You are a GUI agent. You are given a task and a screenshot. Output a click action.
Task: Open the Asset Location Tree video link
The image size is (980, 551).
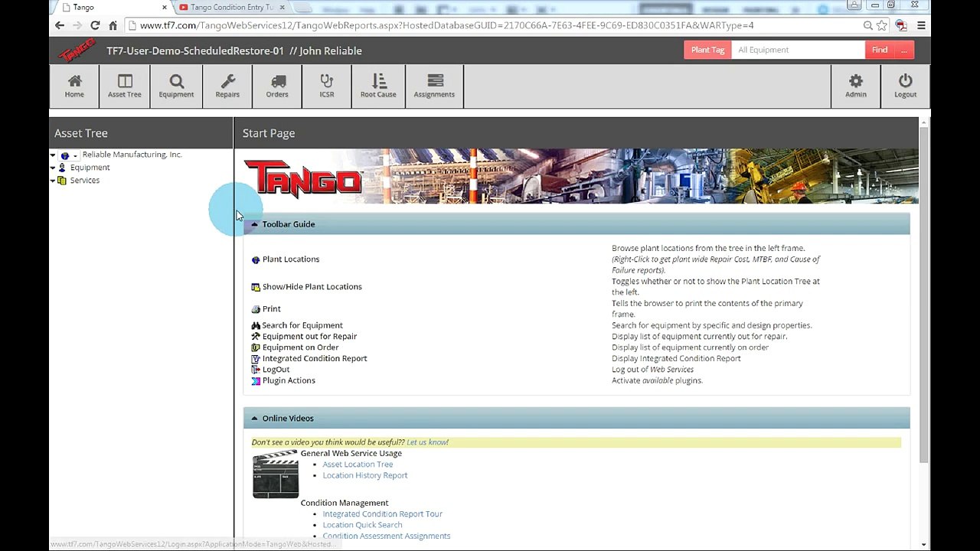[358, 465]
